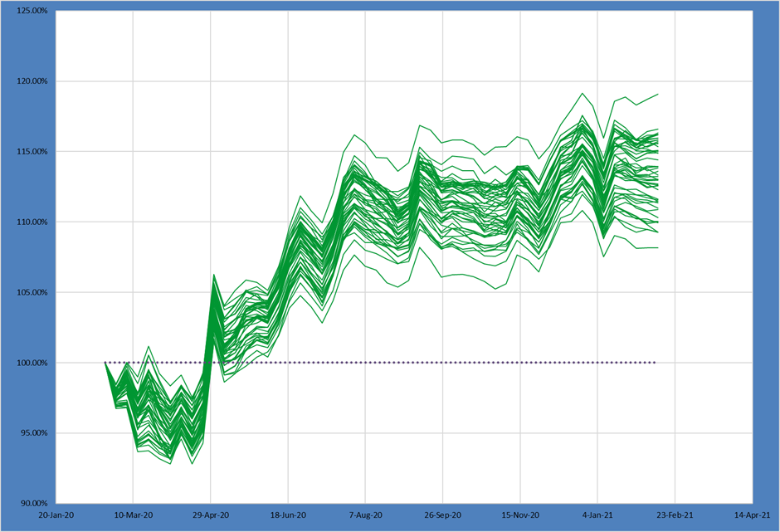Select the 120.00% y-axis label

[32, 81]
